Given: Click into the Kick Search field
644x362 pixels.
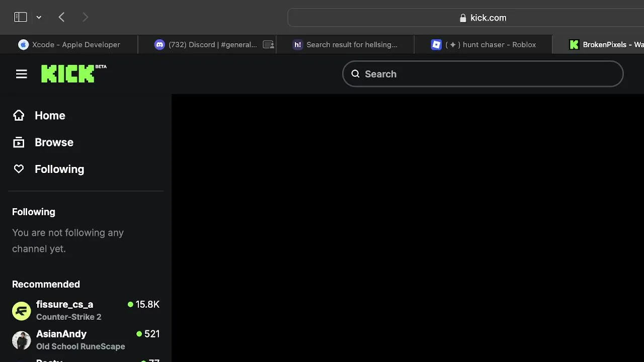Looking at the screenshot, I should point(483,74).
